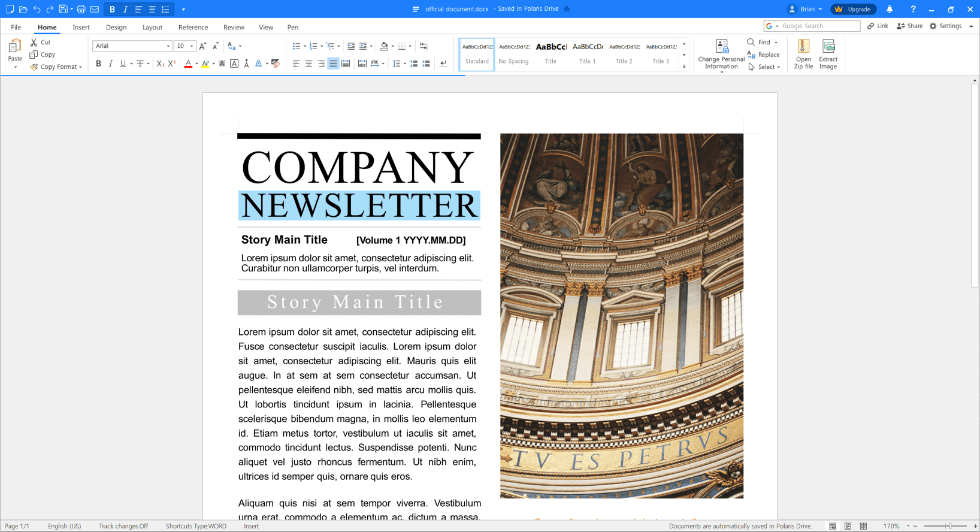The width and height of the screenshot is (980, 532).
Task: Click the character shading icon
Action: coord(222,64)
